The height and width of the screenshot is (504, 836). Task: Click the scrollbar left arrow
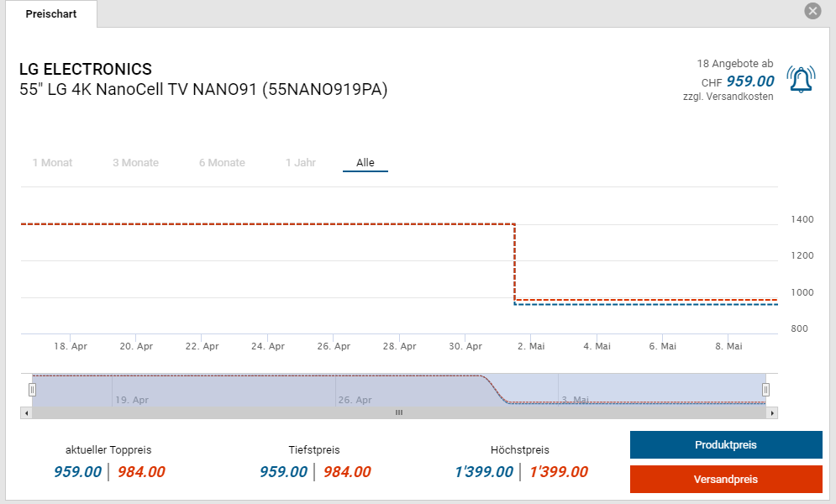tap(26, 412)
